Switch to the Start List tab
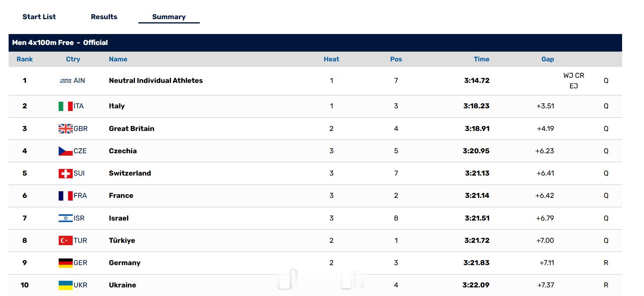Viewport: 644px width, 296px height. tap(39, 17)
